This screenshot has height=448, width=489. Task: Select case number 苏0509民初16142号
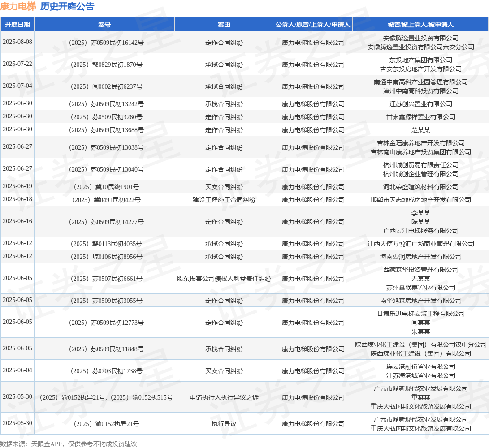coord(106,43)
